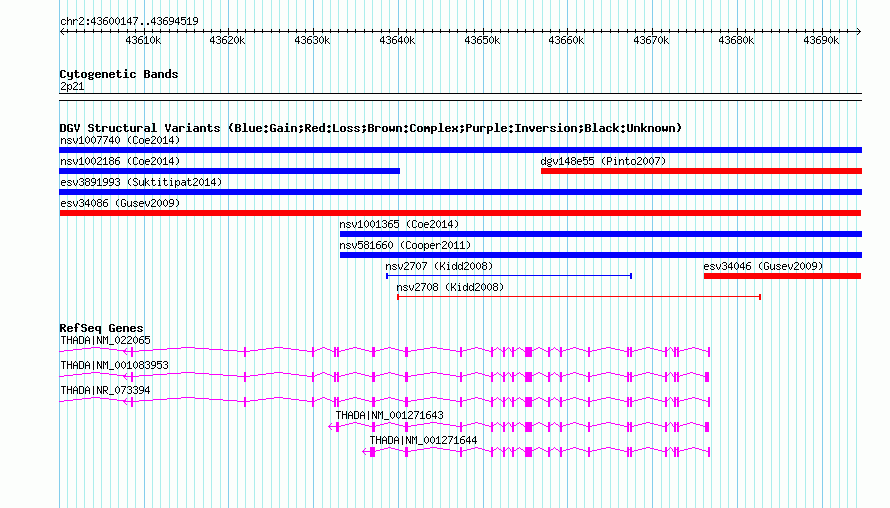Image resolution: width=890 pixels, height=508 pixels.
Task: Open variant label dgv148e55 (Pinto2007)
Action: click(603, 161)
